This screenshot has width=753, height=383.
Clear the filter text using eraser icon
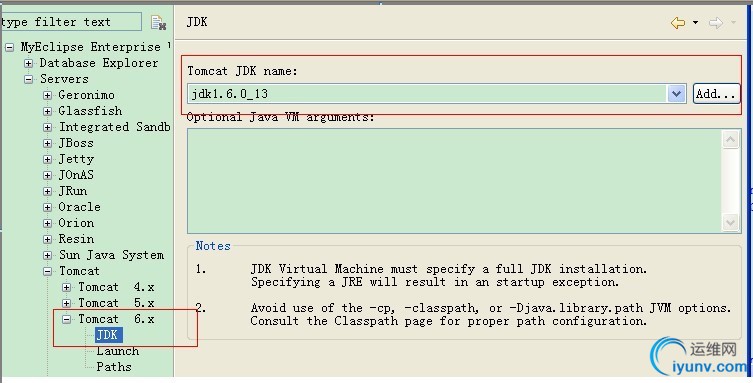158,23
